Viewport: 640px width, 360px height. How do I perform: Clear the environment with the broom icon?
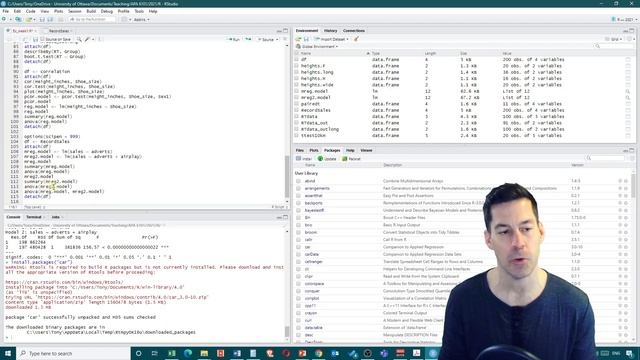[x=356, y=39]
